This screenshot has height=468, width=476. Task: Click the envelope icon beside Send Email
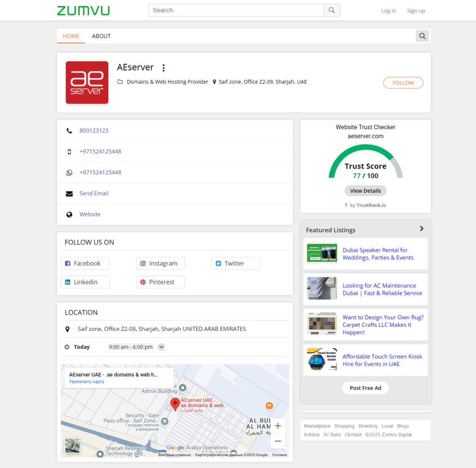(x=69, y=194)
